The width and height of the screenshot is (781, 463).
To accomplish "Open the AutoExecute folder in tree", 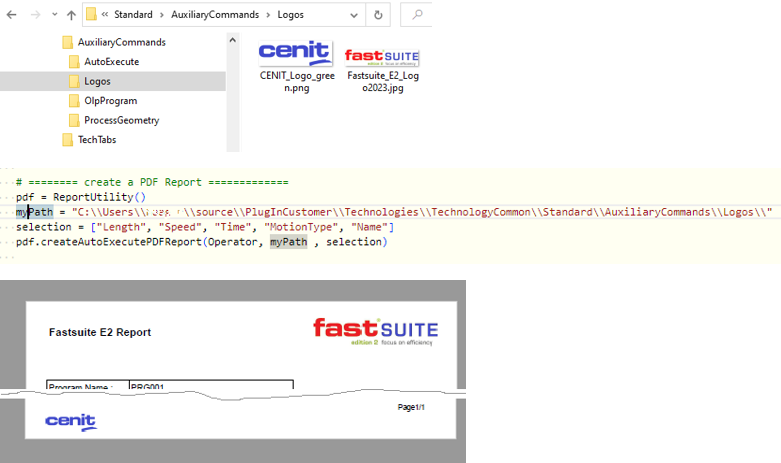I will (x=111, y=62).
